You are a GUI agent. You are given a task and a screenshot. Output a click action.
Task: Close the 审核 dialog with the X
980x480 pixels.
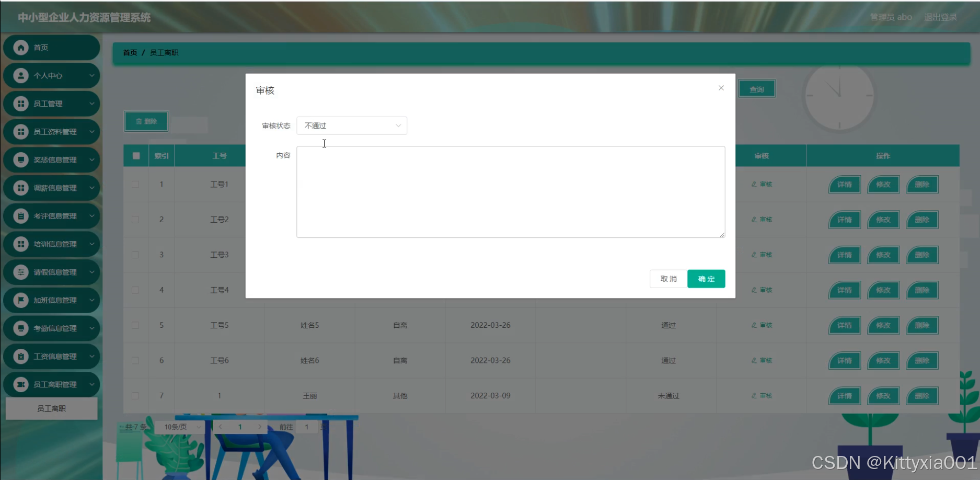pos(721,88)
